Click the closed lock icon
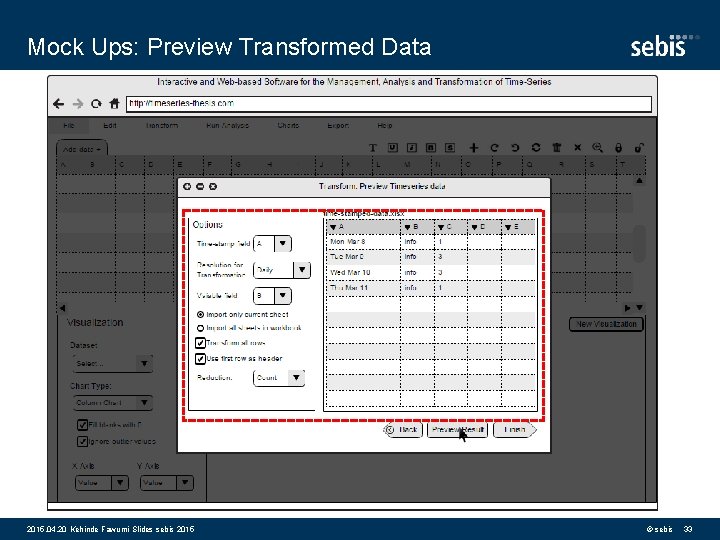 (619, 147)
